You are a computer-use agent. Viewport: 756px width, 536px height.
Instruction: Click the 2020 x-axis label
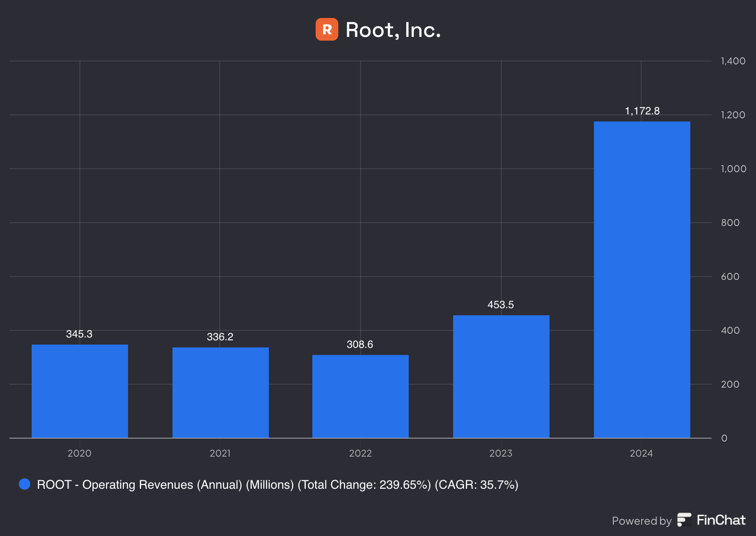[x=79, y=453]
